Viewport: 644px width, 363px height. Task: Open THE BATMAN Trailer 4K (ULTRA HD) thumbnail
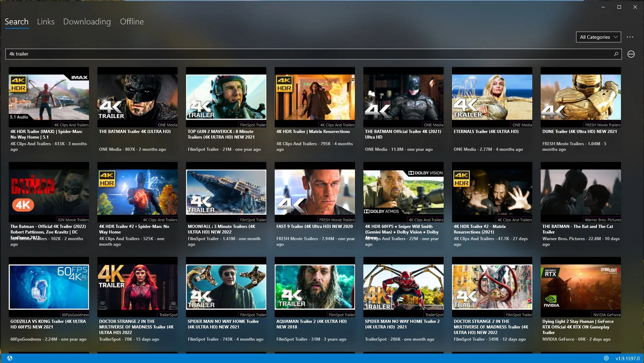(x=138, y=97)
